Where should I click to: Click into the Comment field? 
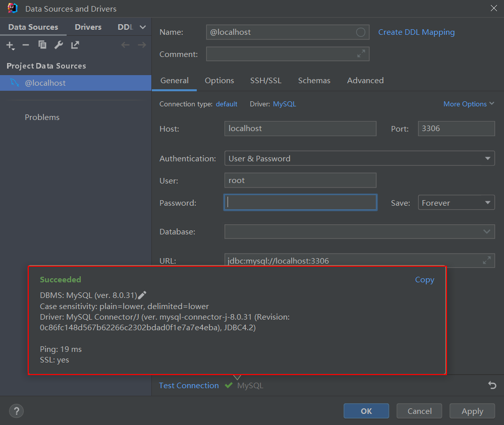[288, 53]
